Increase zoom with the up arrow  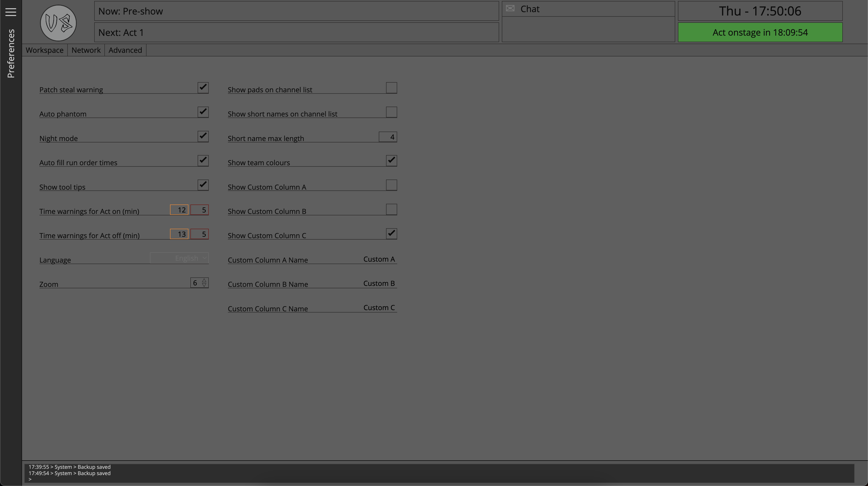tap(204, 280)
